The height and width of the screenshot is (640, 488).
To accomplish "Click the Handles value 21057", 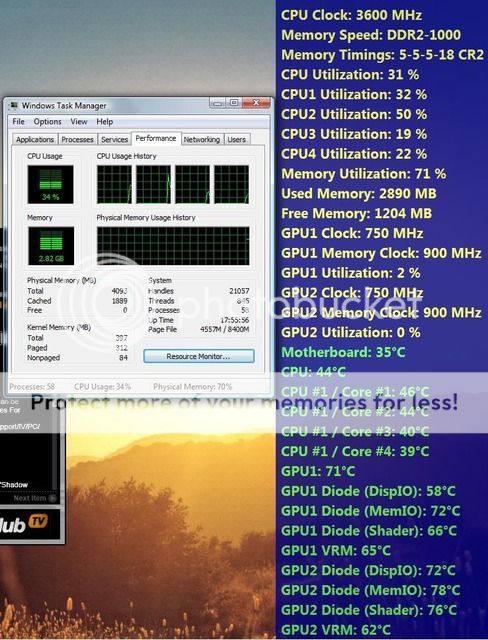I will tap(239, 291).
